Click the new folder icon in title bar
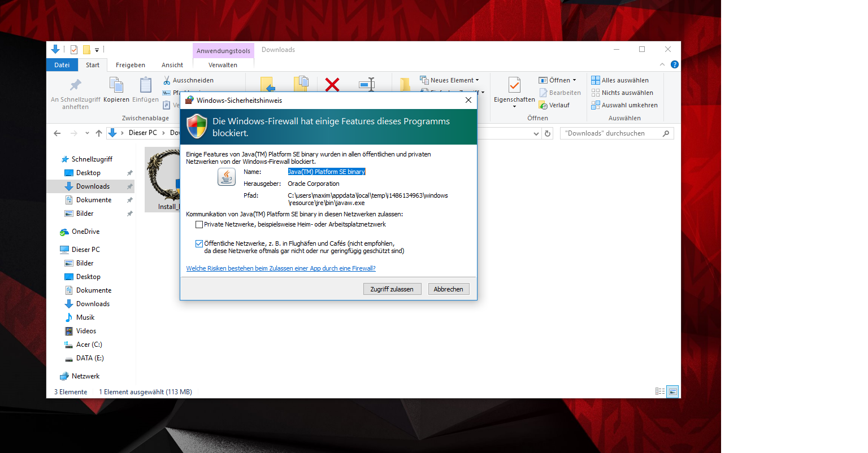The height and width of the screenshot is (453, 868). (86, 50)
